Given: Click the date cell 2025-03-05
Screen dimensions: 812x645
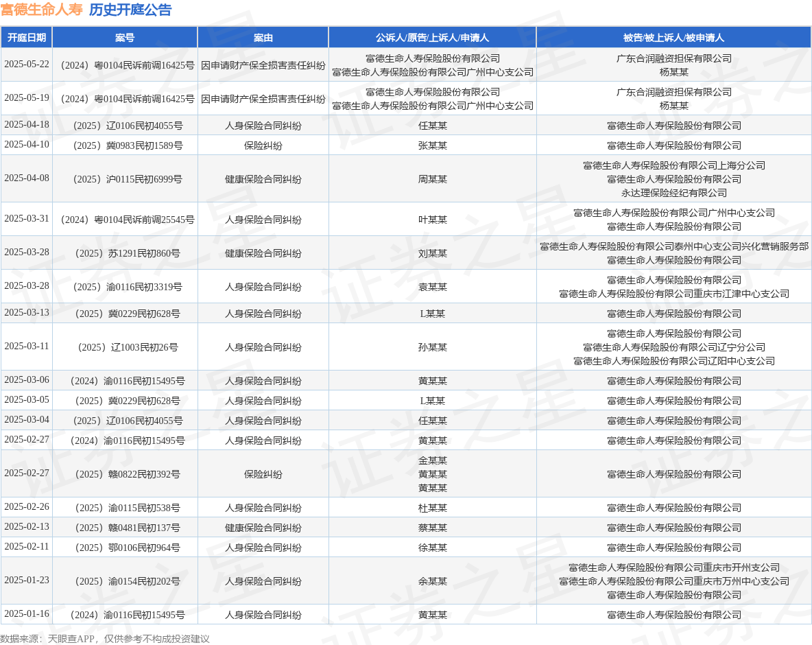Looking at the screenshot, I should (x=27, y=400).
